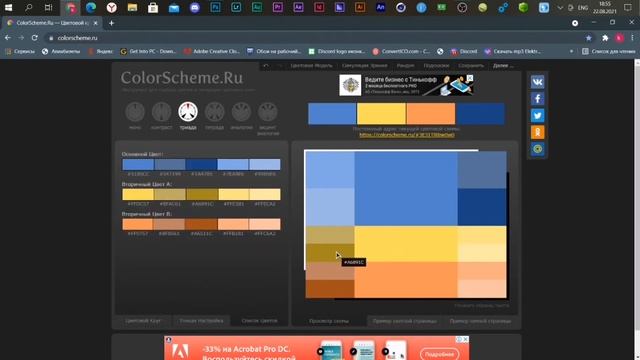
Task: Click Рандом in the top menu
Action: tap(405, 66)
